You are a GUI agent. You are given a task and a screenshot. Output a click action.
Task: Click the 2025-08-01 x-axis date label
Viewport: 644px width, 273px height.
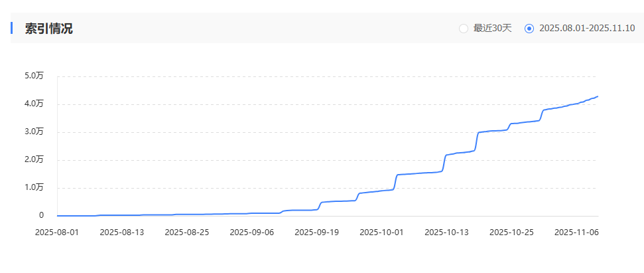(57, 232)
